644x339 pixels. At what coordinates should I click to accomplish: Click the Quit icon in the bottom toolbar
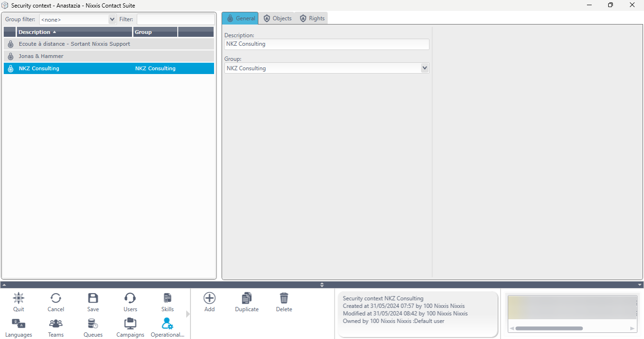18,298
